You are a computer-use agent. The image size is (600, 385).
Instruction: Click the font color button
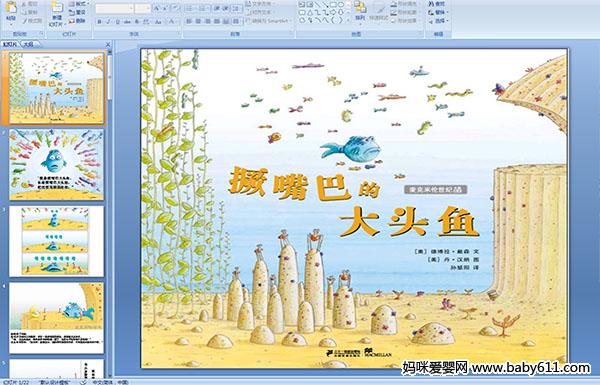(172, 21)
